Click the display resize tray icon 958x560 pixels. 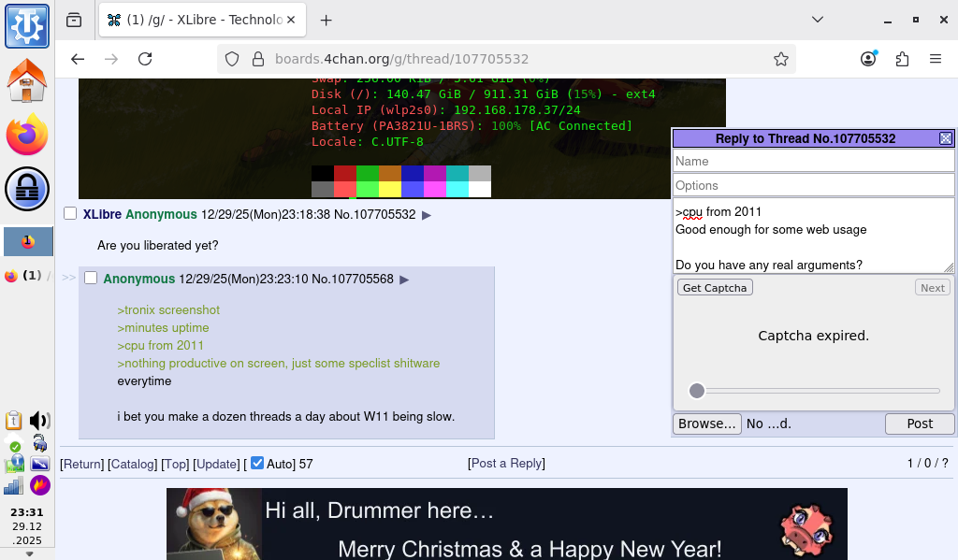point(39,464)
